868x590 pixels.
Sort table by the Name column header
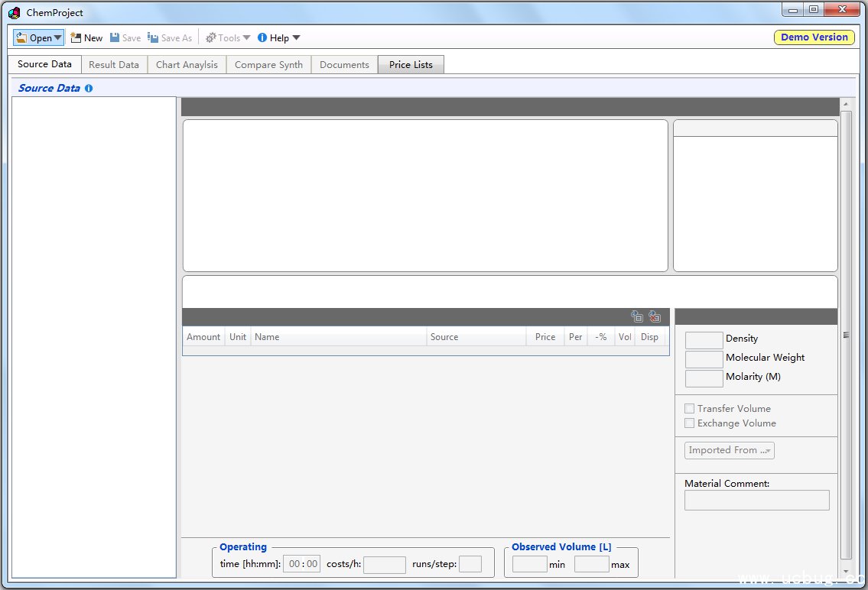click(x=338, y=337)
